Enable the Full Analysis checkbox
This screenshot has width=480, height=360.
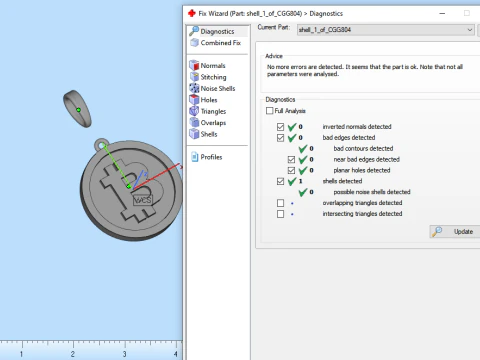(x=270, y=111)
